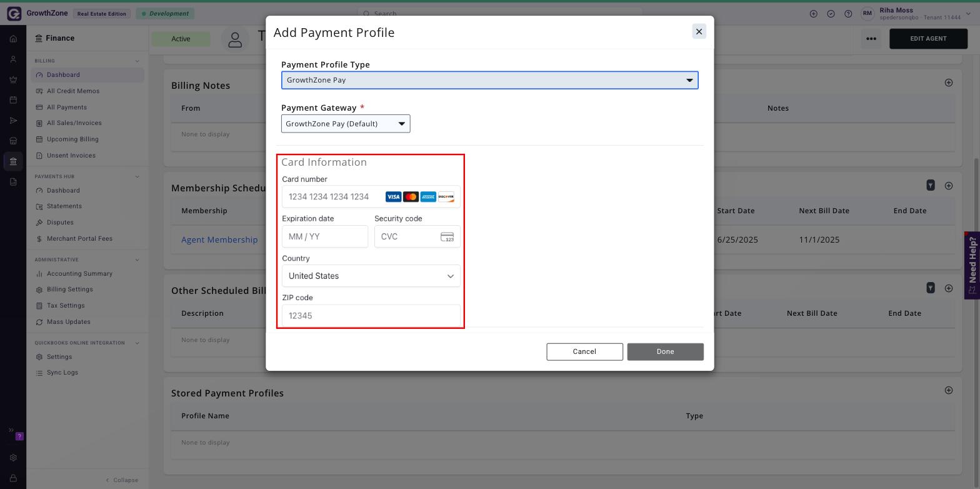Go to All Credit Memos
The height and width of the screenshot is (489, 980).
72,91
